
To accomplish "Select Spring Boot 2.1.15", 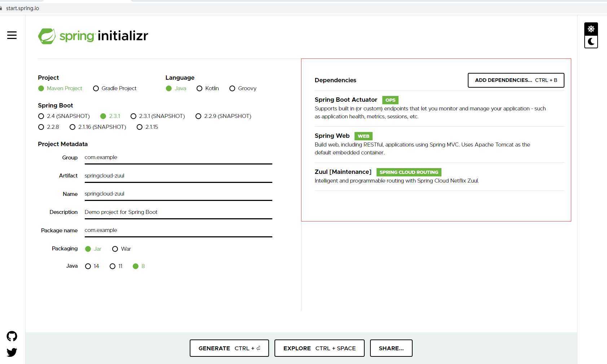I will [148, 127].
